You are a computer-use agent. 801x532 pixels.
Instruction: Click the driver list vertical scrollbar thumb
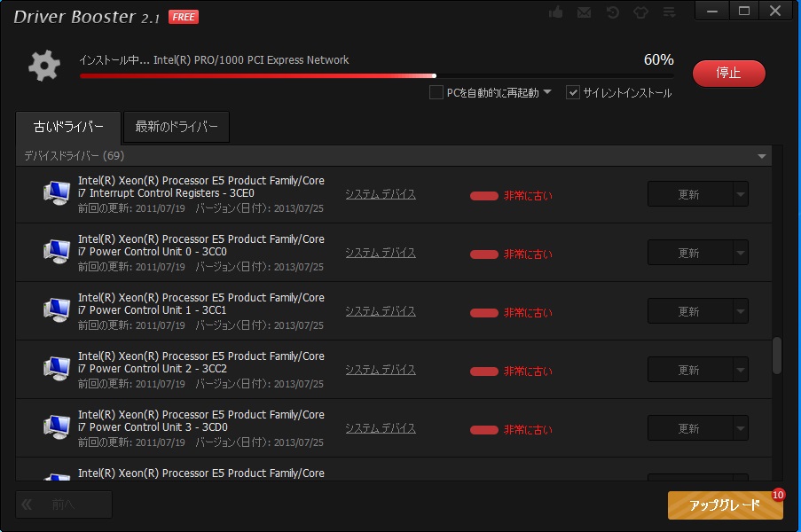pos(777,355)
